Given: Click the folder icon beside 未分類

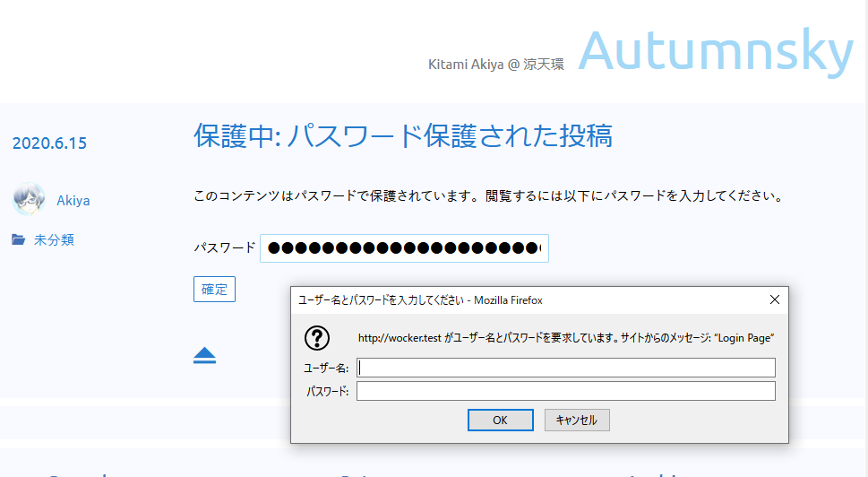Looking at the screenshot, I should [x=18, y=240].
